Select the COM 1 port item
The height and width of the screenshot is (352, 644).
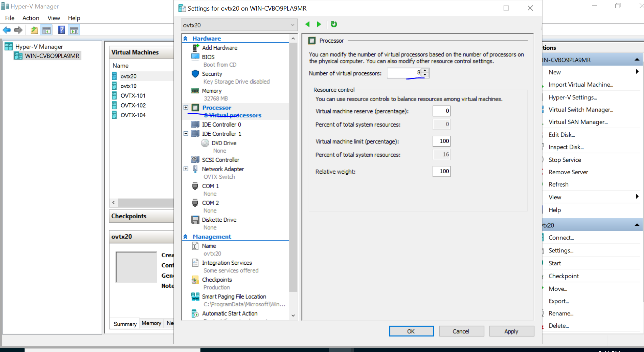(210, 186)
